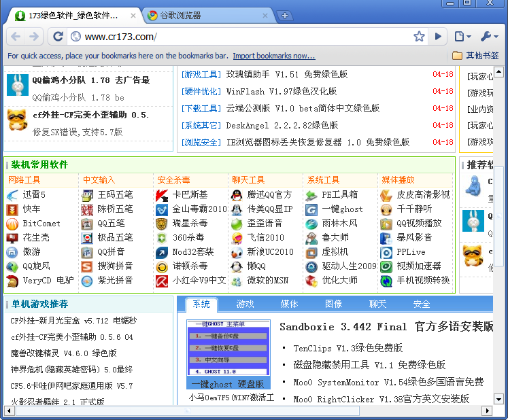
Task: Click Import bookmarks now link
Action: [274, 56]
